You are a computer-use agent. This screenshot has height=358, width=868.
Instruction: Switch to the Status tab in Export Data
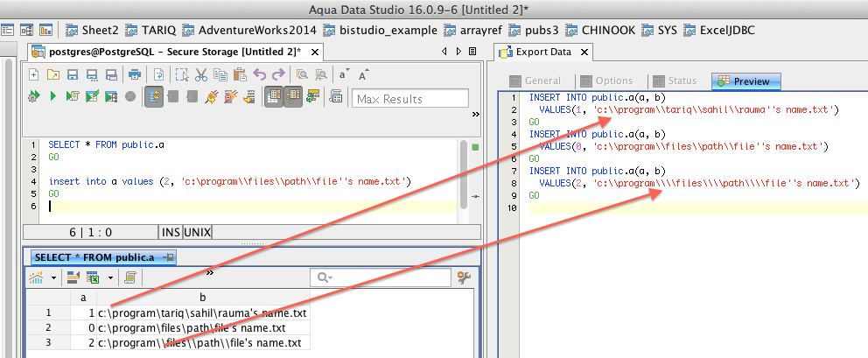pyautogui.click(x=675, y=81)
